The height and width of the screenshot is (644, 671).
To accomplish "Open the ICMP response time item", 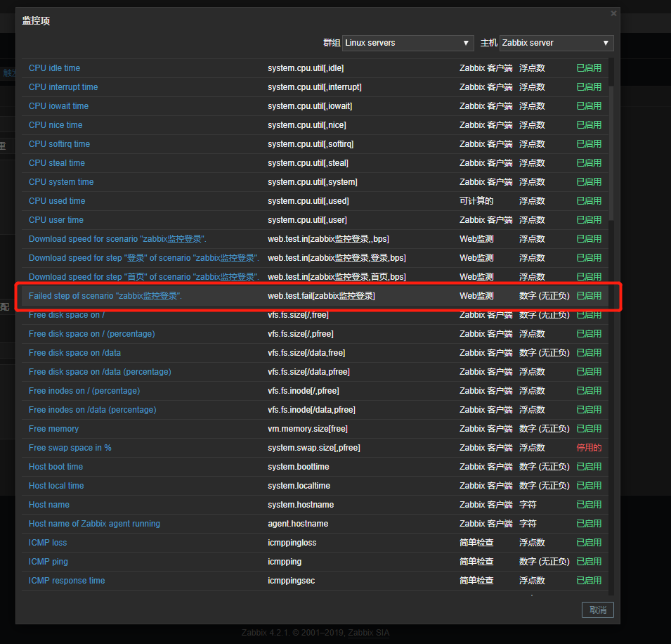I will click(x=67, y=581).
